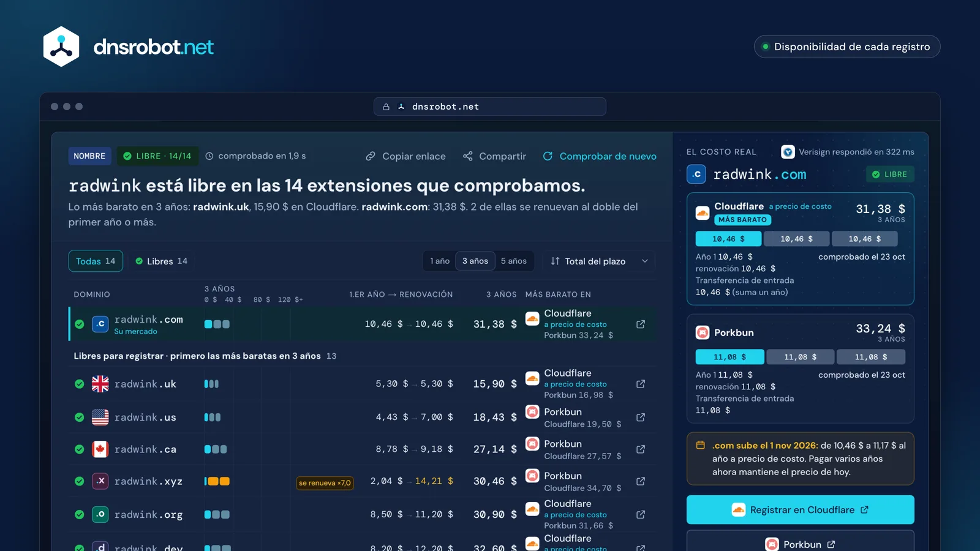Click Comprobar de nuevo
This screenshot has width=980, height=551.
pos(600,156)
